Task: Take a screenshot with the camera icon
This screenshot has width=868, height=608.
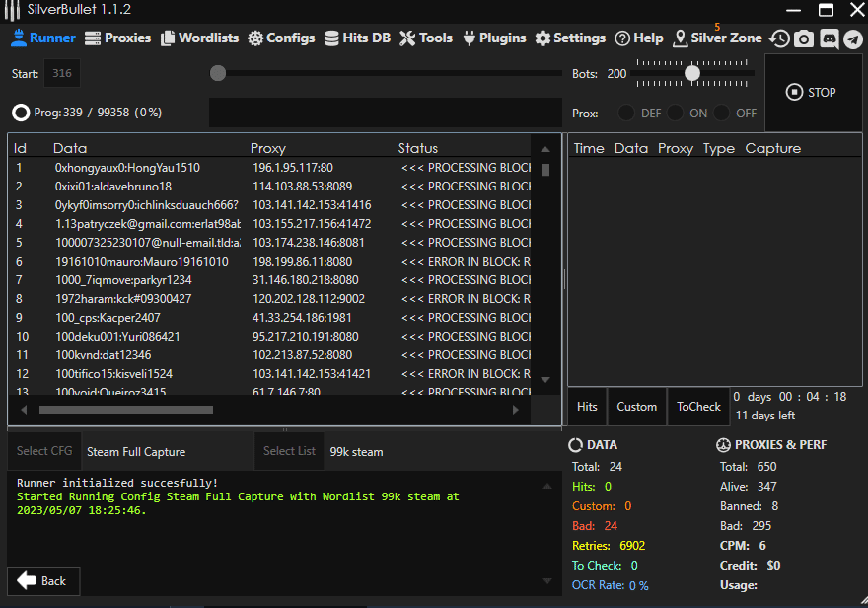Action: click(x=804, y=38)
